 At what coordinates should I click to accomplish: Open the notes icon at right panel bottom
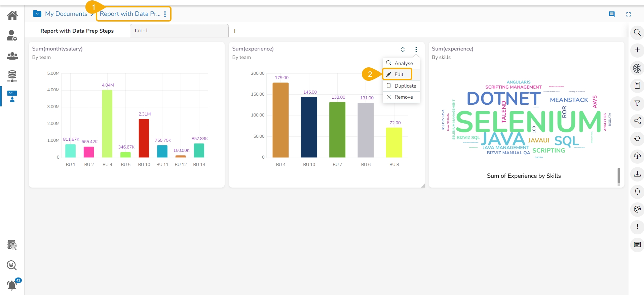[637, 244]
